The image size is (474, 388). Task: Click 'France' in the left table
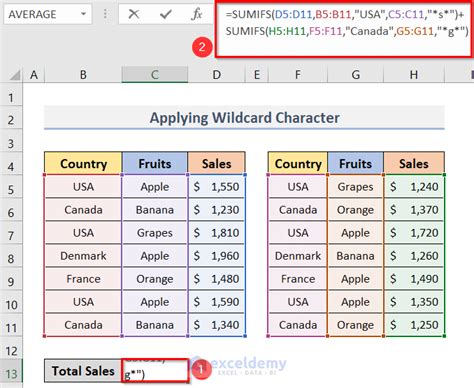pyautogui.click(x=83, y=279)
